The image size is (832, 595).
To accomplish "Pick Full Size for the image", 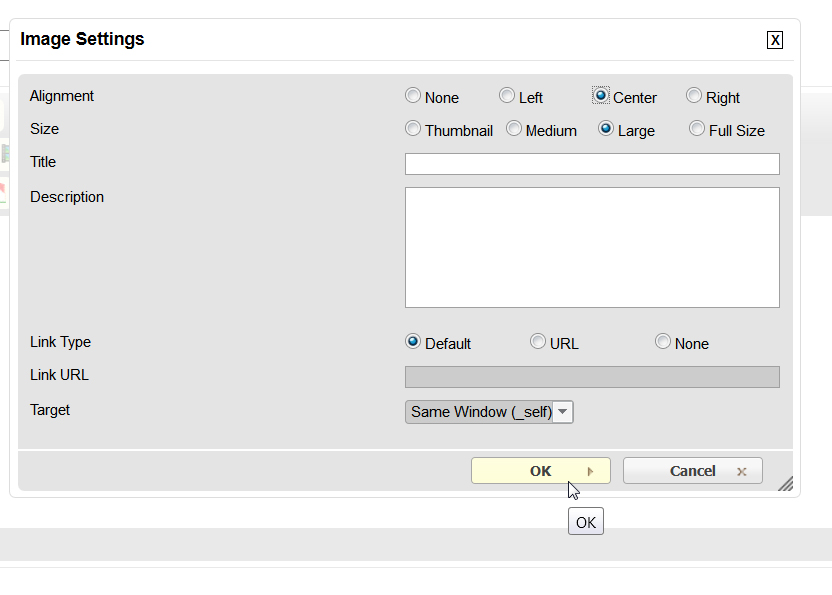I will 697,129.
